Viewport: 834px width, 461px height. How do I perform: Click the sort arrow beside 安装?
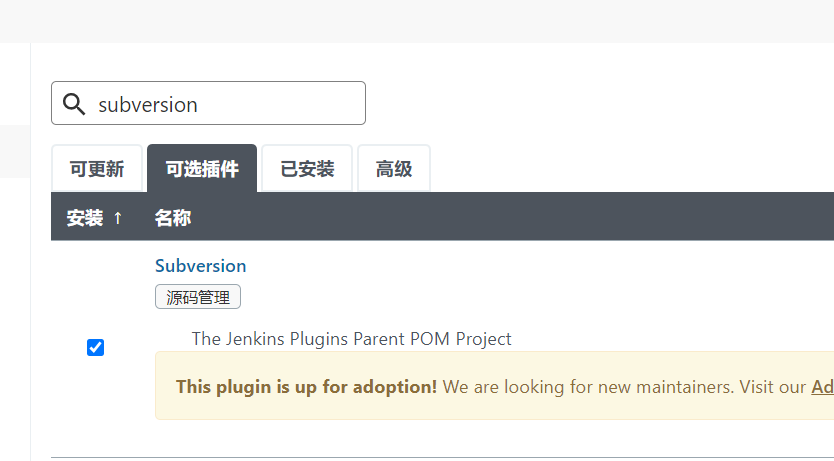118,217
